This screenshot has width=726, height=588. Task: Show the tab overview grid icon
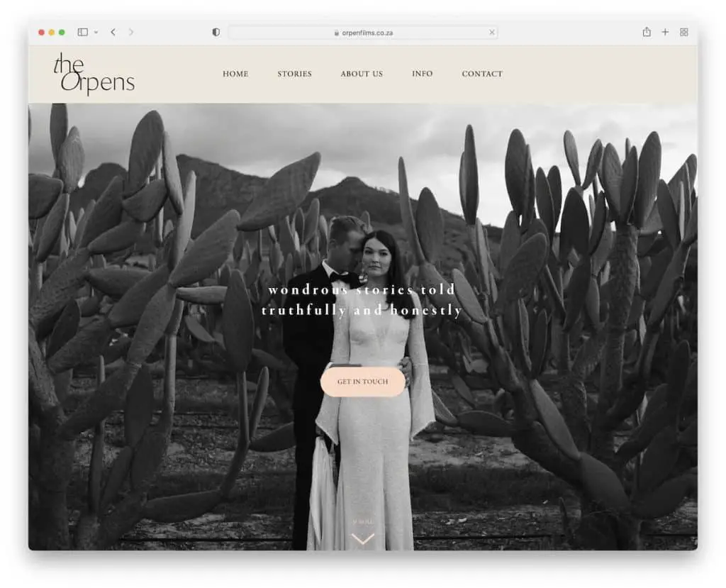pyautogui.click(x=684, y=32)
